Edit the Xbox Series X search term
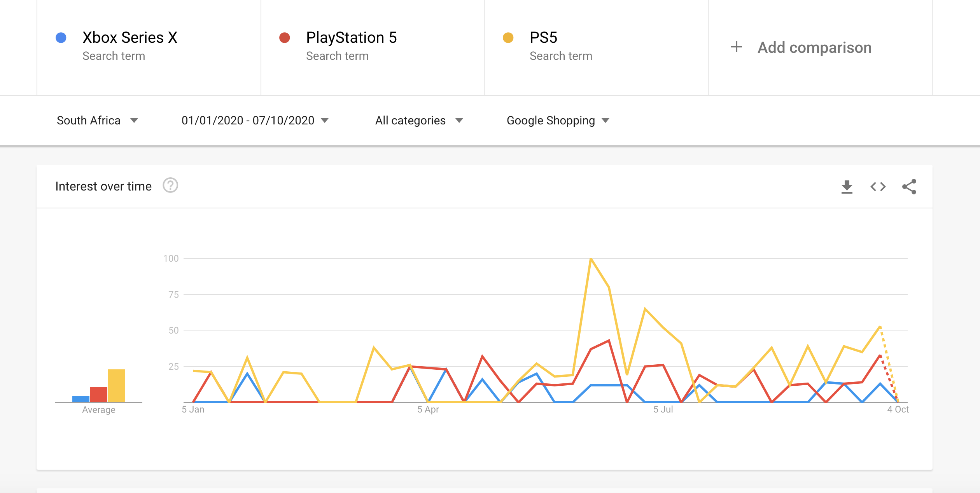Viewport: 980px width, 493px height. point(130,38)
